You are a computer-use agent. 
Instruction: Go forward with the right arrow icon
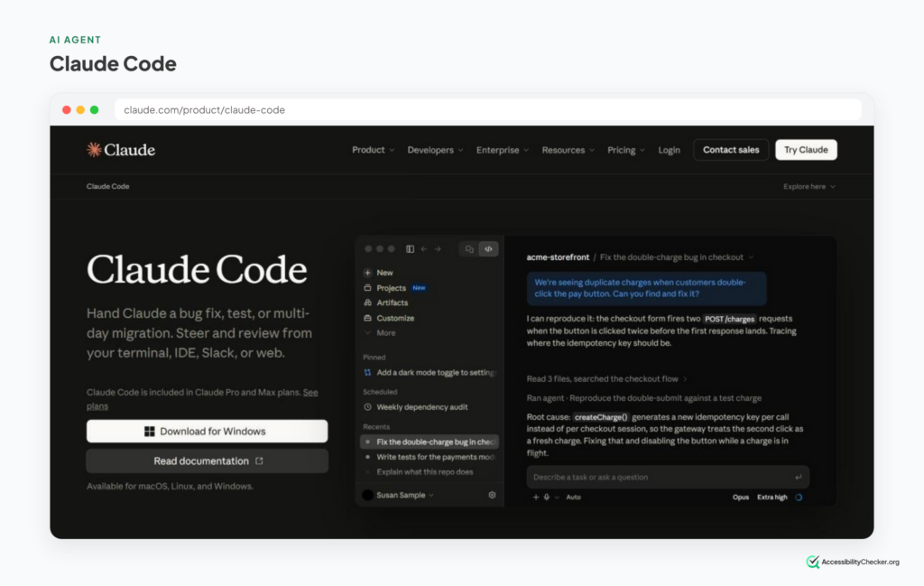click(x=438, y=249)
